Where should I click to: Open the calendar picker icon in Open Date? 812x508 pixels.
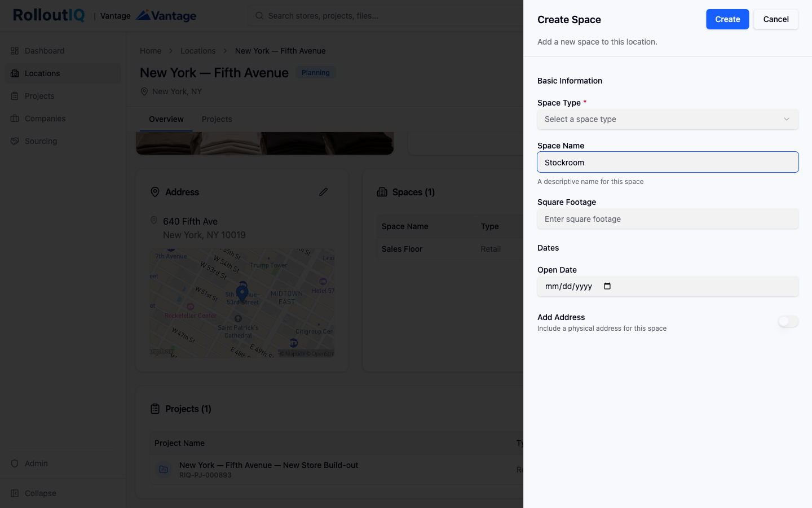[x=607, y=286]
